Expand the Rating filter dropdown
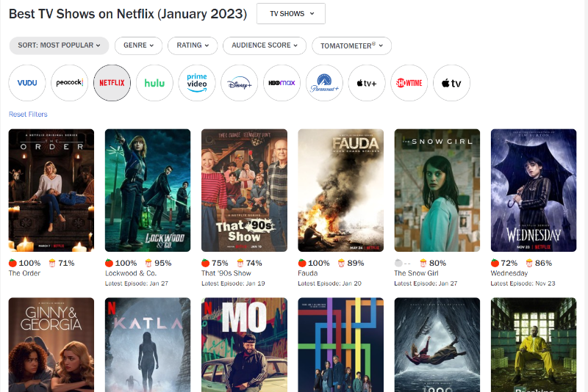 (193, 46)
